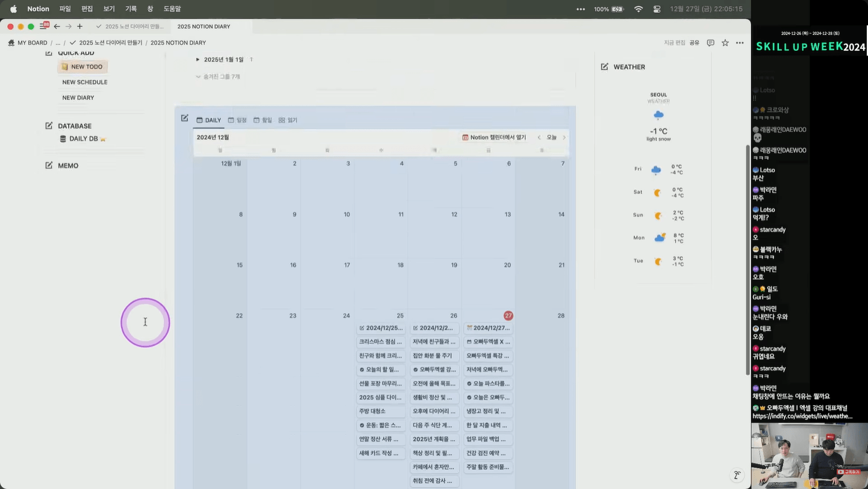Click the webcam video thumbnail at bottom right
Image resolution: width=868 pixels, height=489 pixels.
click(810, 455)
